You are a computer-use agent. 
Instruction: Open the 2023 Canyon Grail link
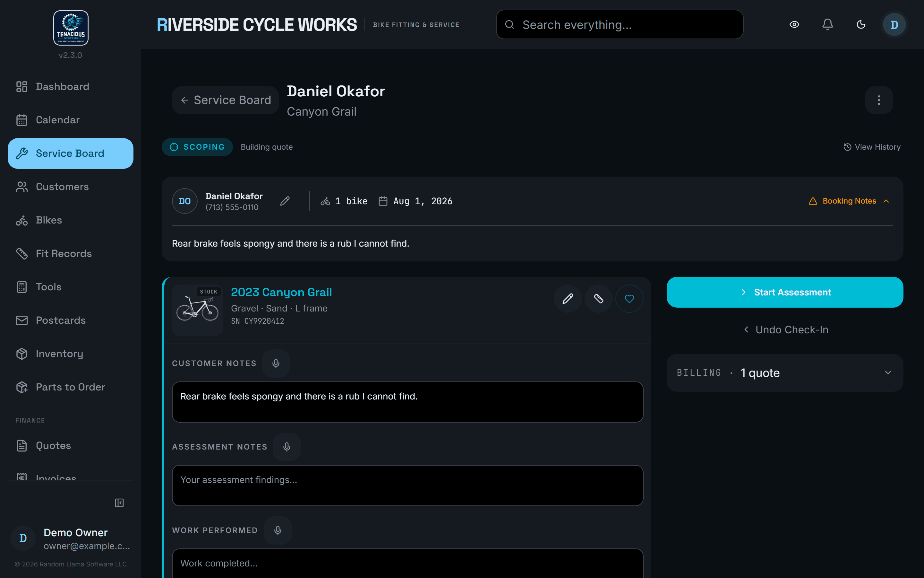[281, 292]
